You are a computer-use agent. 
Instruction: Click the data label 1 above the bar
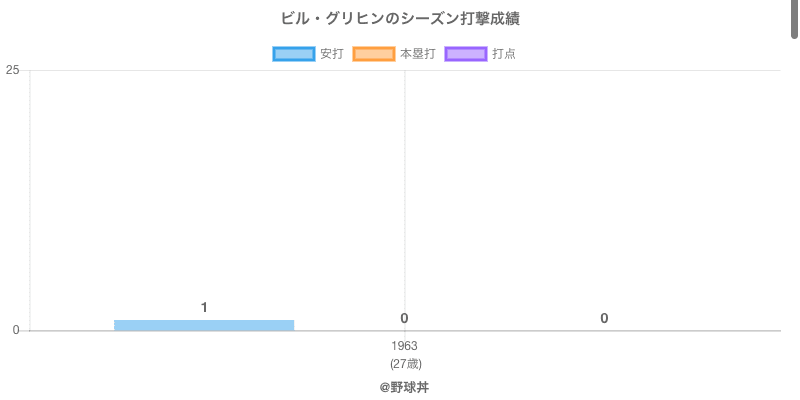click(204, 308)
